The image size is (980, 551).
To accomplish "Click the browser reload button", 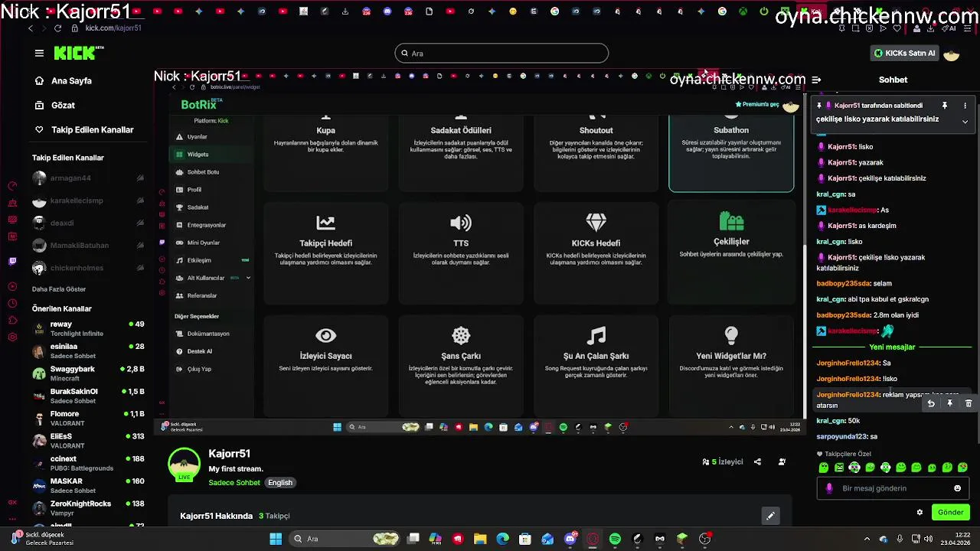I will point(57,28).
